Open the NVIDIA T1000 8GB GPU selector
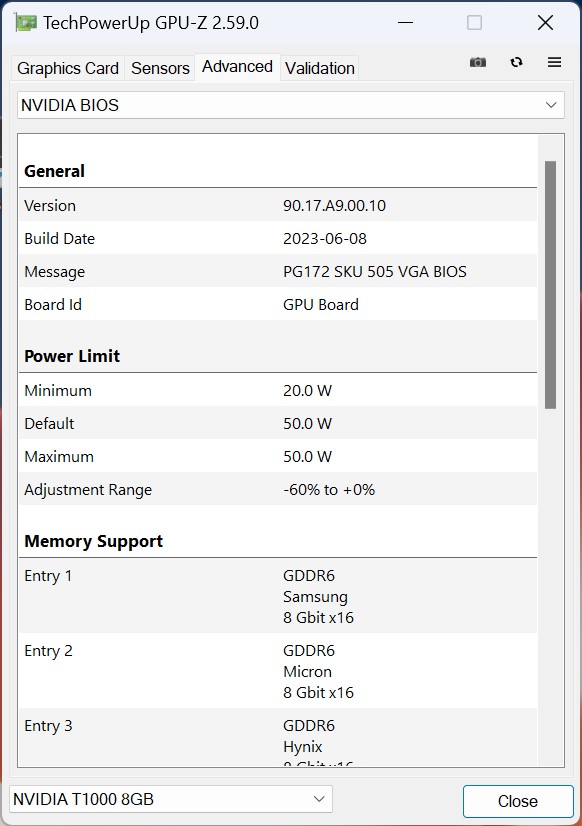 [x=171, y=799]
